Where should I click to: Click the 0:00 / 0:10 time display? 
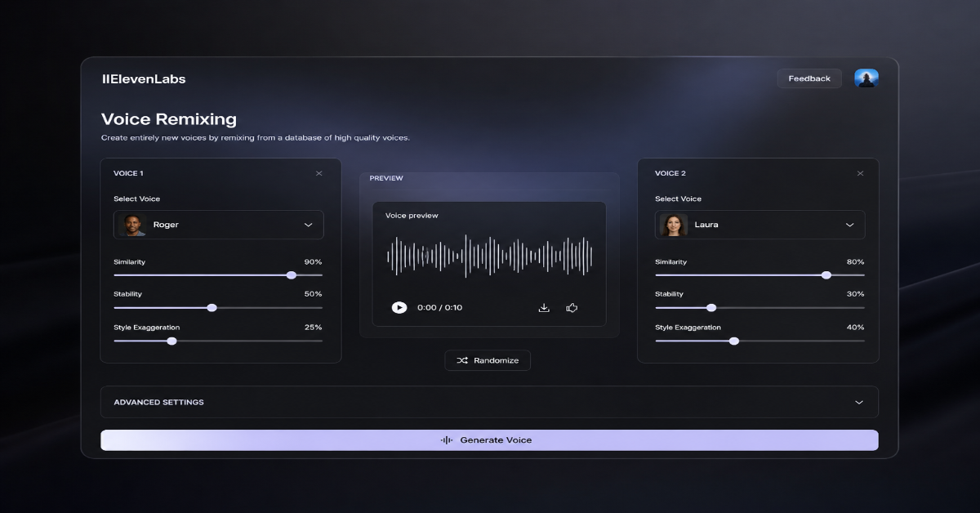439,308
